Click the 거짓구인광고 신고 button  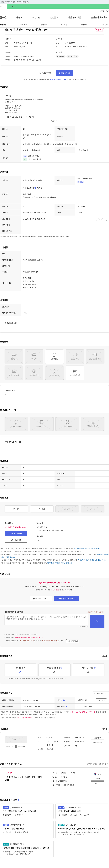click(x=101, y=693)
